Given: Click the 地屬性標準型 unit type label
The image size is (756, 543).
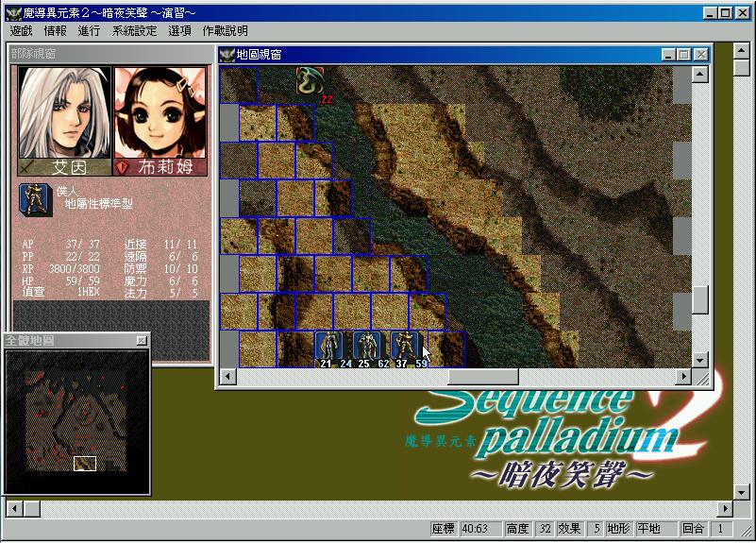Looking at the screenshot, I should (x=98, y=204).
